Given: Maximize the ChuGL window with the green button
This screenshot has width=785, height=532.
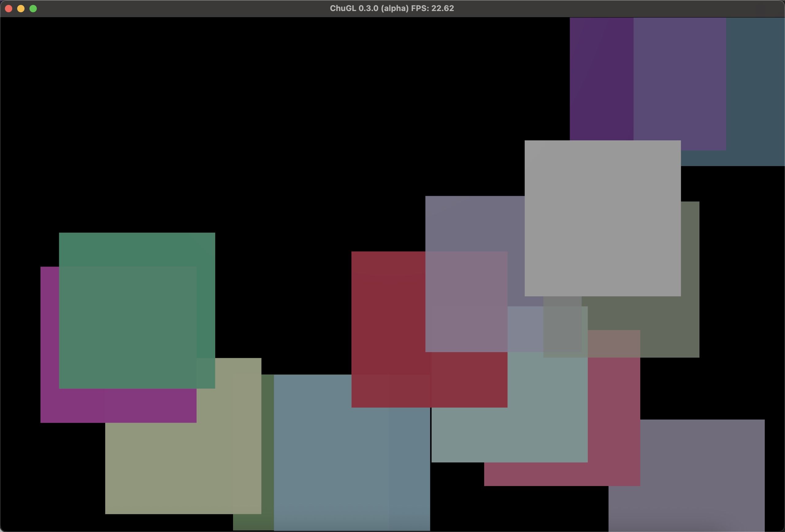Looking at the screenshot, I should coord(33,9).
